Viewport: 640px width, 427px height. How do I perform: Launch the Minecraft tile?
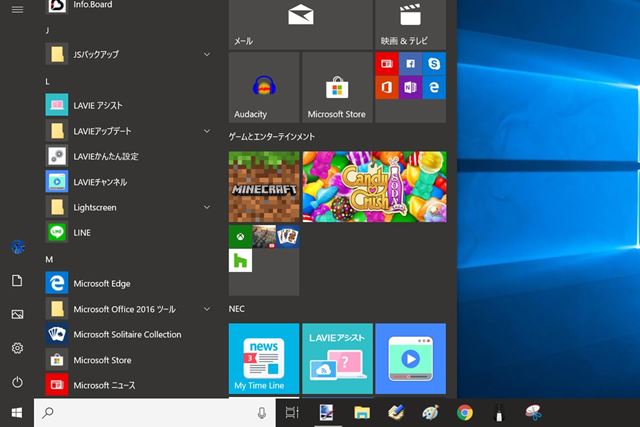coord(264,186)
